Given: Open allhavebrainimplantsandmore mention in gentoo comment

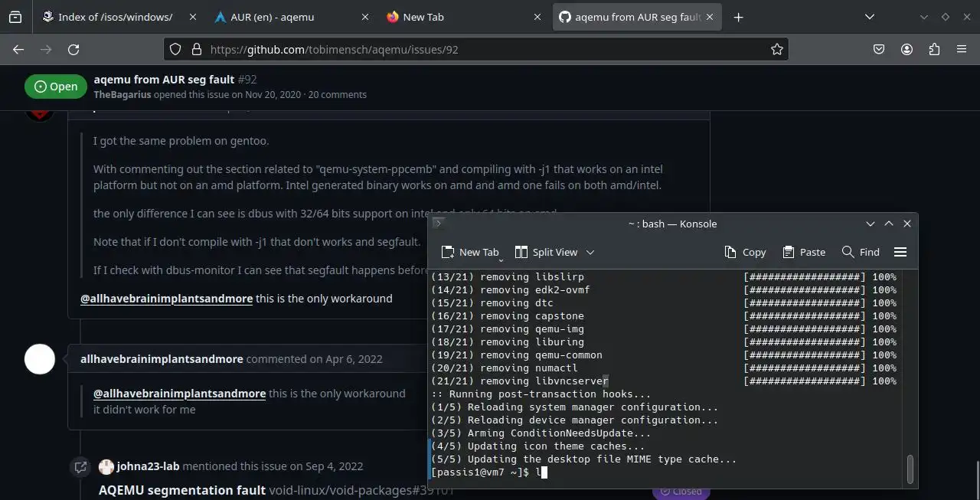Looking at the screenshot, I should [x=166, y=299].
